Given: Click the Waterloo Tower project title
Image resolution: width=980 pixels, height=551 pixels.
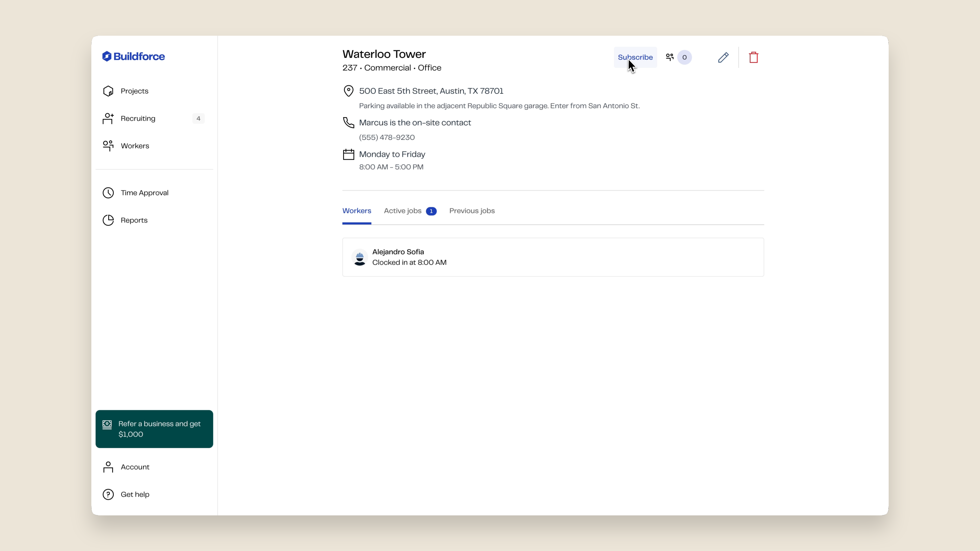Looking at the screenshot, I should coord(384,54).
